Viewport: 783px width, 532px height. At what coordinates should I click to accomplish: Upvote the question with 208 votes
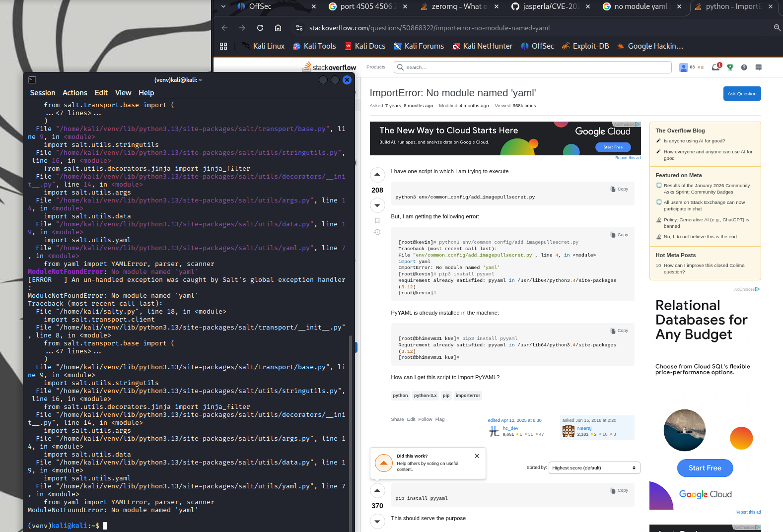pos(377,175)
